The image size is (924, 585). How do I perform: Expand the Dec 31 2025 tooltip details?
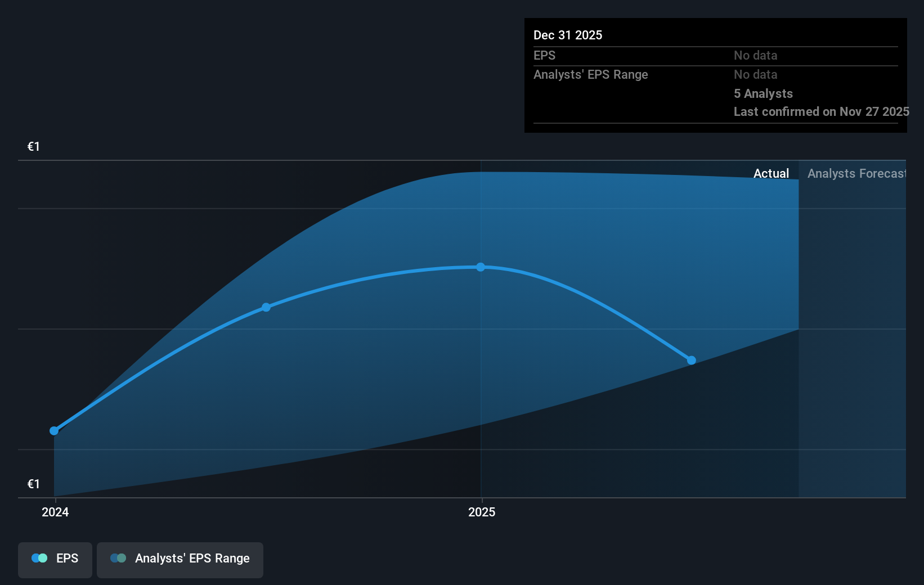pos(568,35)
